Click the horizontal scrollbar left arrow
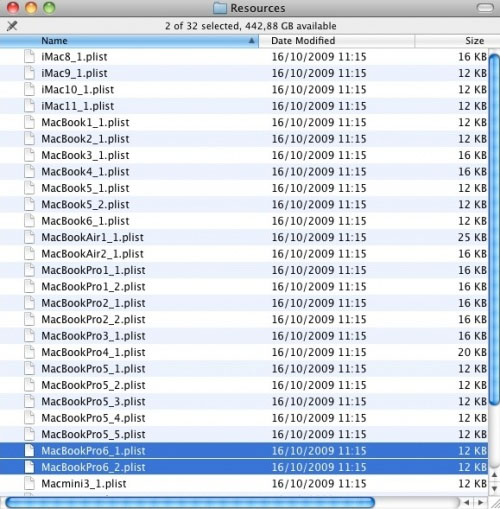The height and width of the screenshot is (509, 500). pos(467,502)
